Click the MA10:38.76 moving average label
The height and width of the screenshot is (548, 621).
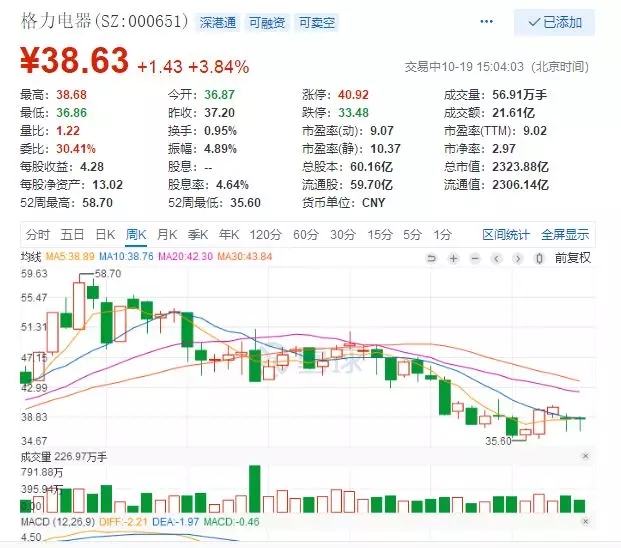(x=126, y=256)
